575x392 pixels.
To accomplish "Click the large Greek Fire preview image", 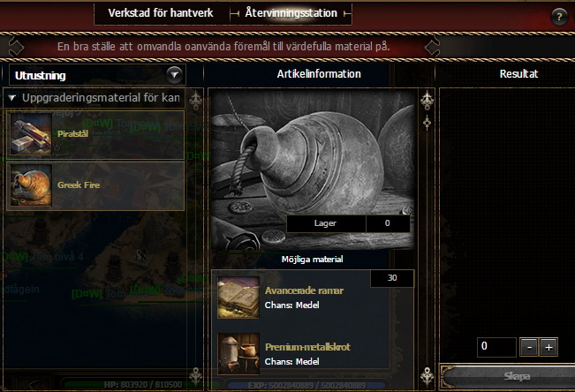I will click(313, 170).
